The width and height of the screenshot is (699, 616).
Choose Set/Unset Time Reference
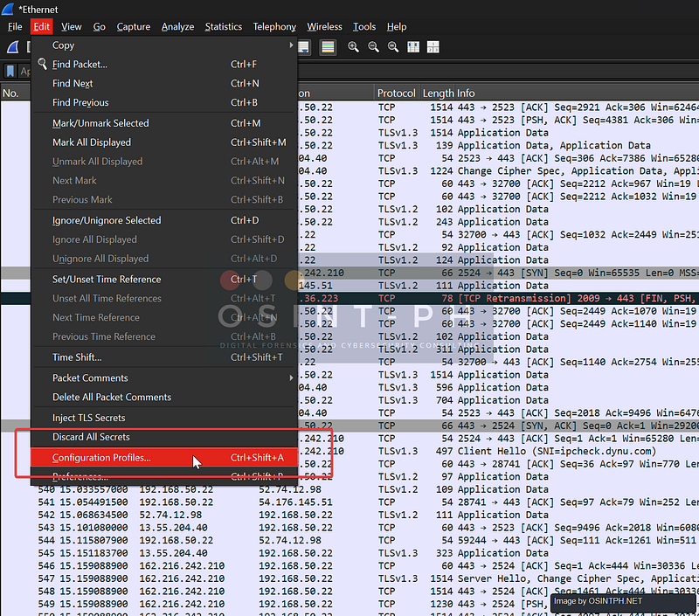164,279
